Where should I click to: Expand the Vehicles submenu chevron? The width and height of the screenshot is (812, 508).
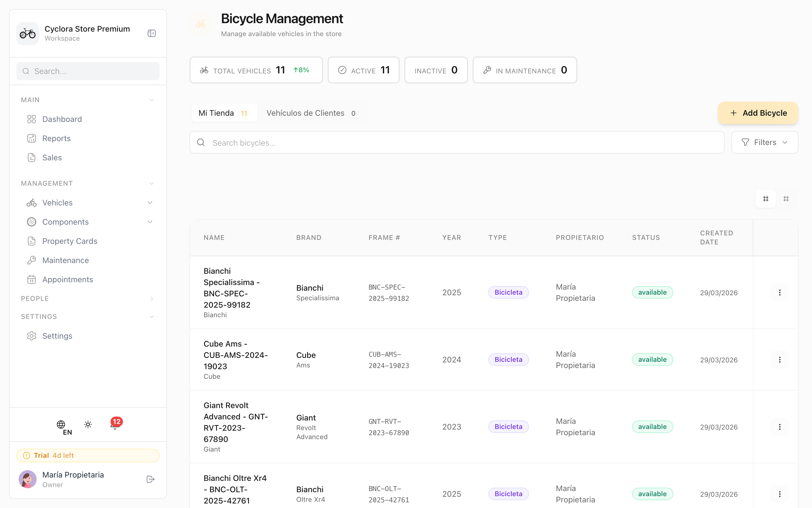pyautogui.click(x=150, y=203)
